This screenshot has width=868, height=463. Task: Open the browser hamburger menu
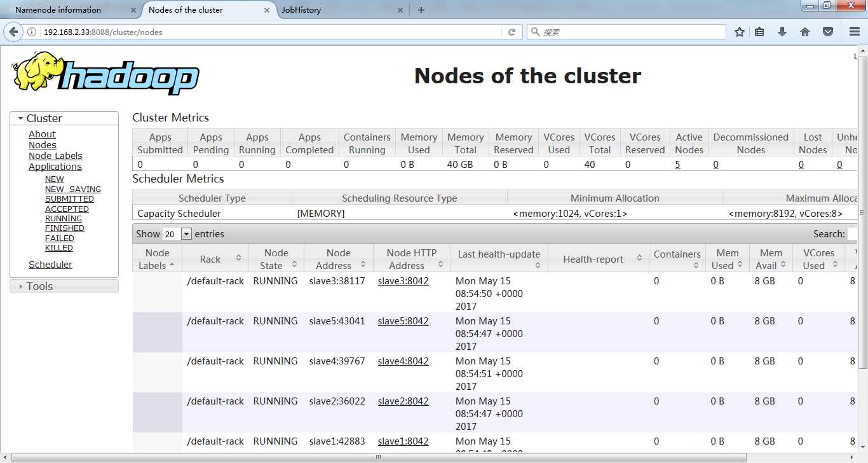[855, 32]
